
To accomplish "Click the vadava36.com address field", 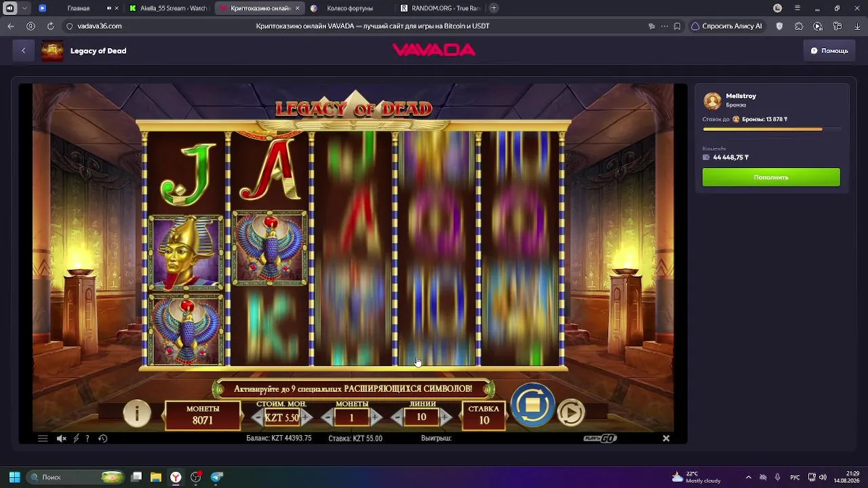I will point(100,26).
